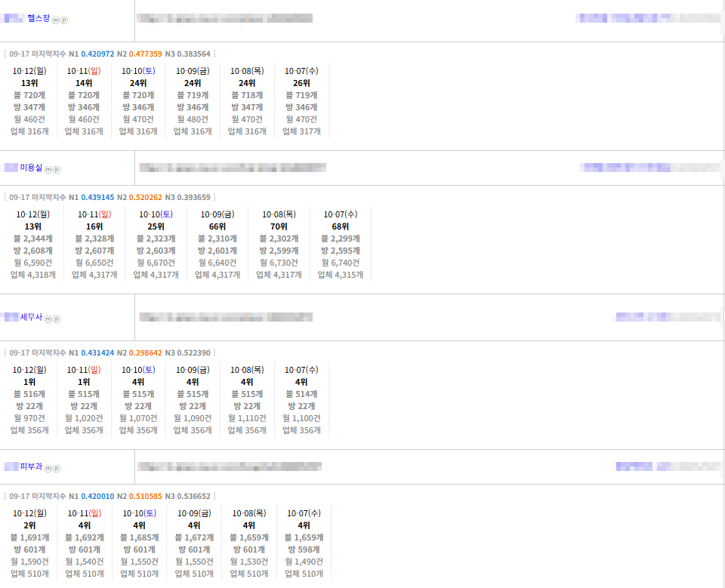
Task: Select the '원 6,590건' cell
Action: 32,263
